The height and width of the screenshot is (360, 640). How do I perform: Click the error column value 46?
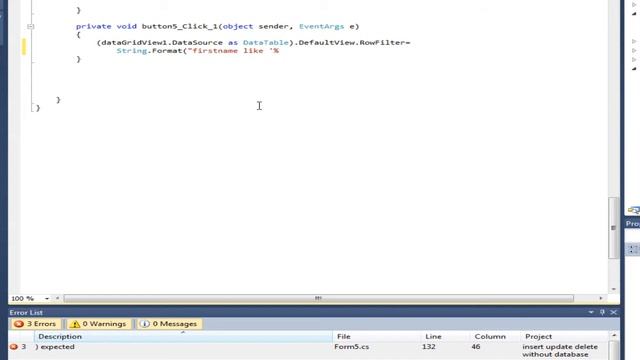click(476, 347)
